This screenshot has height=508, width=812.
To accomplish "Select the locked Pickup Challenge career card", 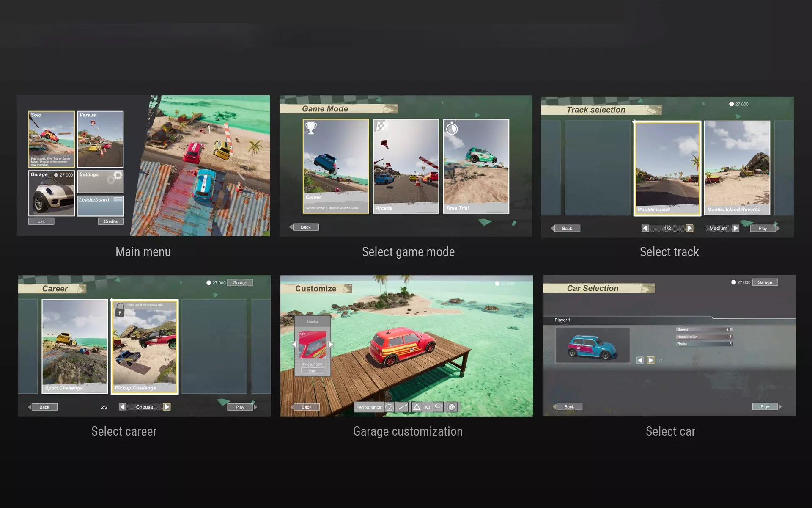I will [145, 346].
